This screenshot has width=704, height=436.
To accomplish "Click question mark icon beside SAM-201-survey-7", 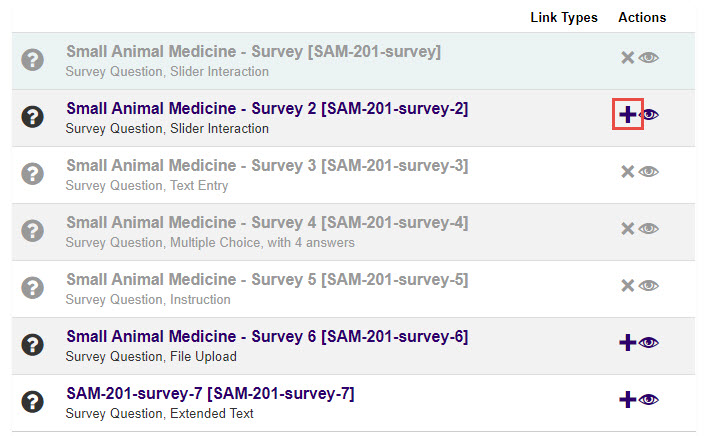I will (33, 401).
